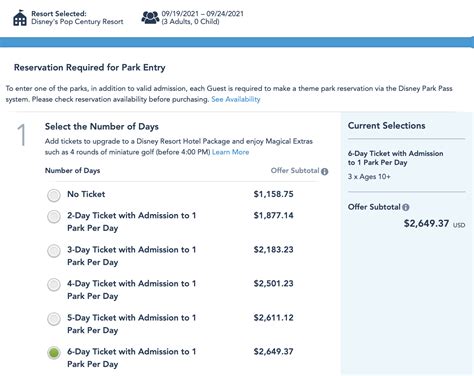Open the See Availability link
The height and width of the screenshot is (376, 474).
(236, 99)
